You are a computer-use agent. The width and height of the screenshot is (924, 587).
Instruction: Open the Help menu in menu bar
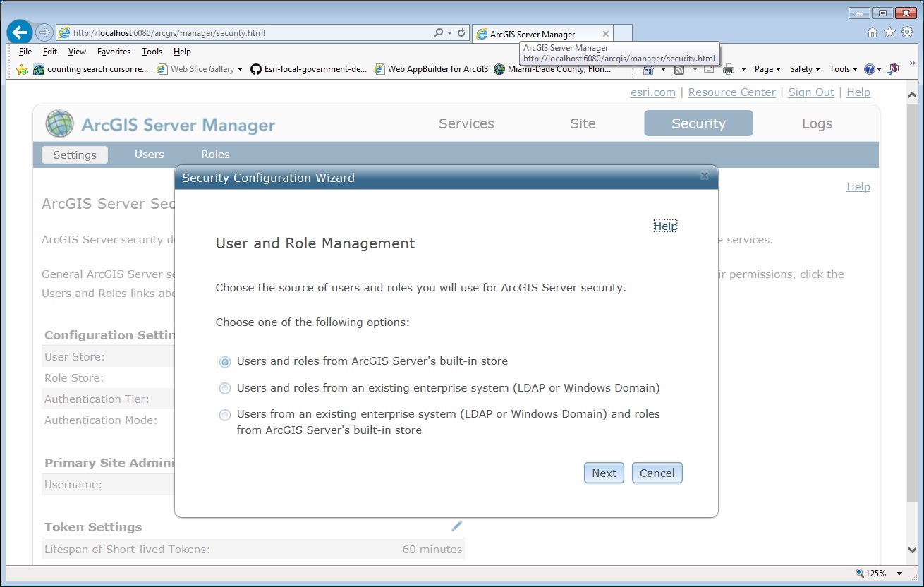pyautogui.click(x=182, y=52)
